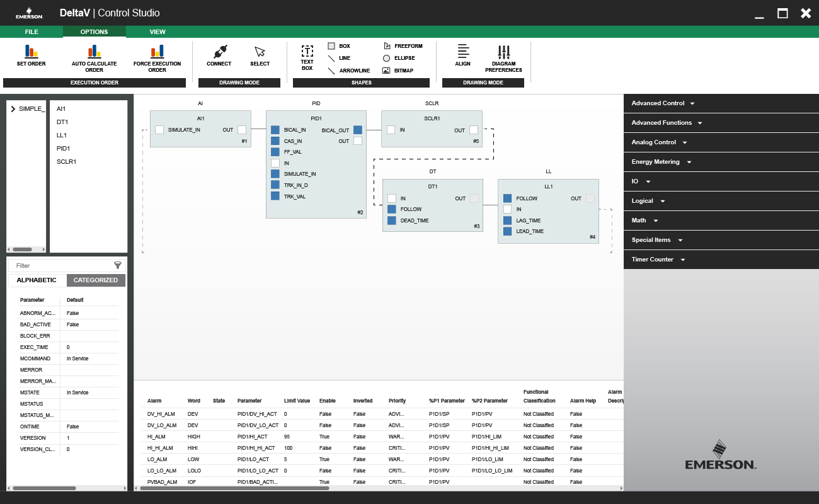
Task: Toggle LL1 LEAD_TIME connector box
Action: (x=508, y=231)
